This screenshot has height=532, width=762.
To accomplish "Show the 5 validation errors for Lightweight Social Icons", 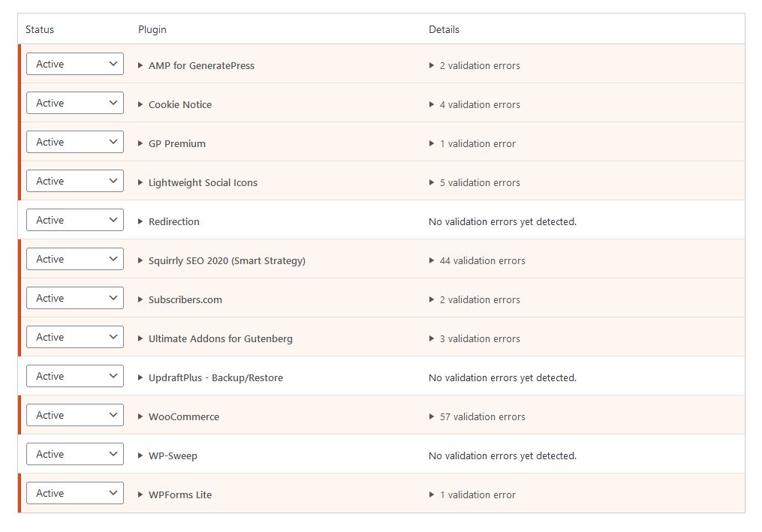I will (x=474, y=182).
